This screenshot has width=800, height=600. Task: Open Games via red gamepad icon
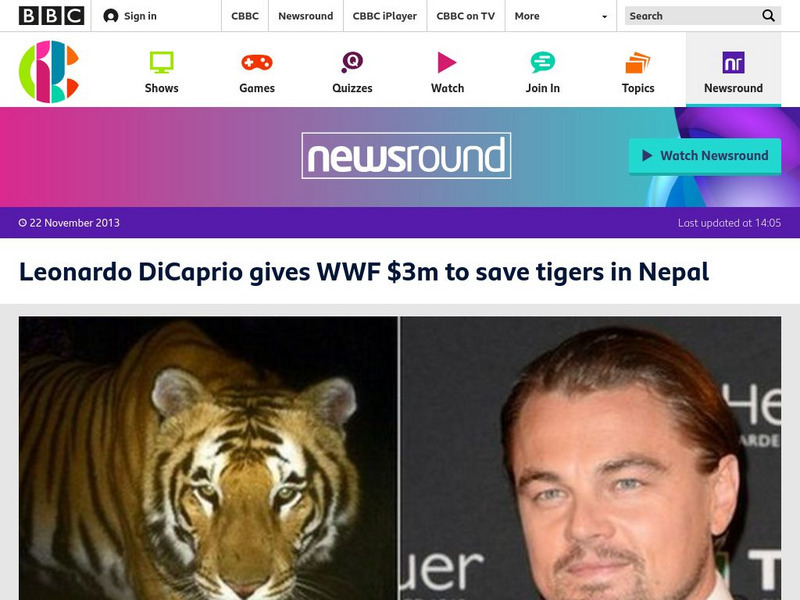[257, 62]
